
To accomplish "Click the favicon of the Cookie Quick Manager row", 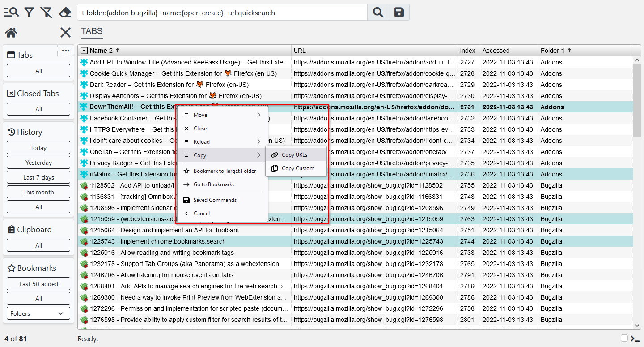I will 84,73.
